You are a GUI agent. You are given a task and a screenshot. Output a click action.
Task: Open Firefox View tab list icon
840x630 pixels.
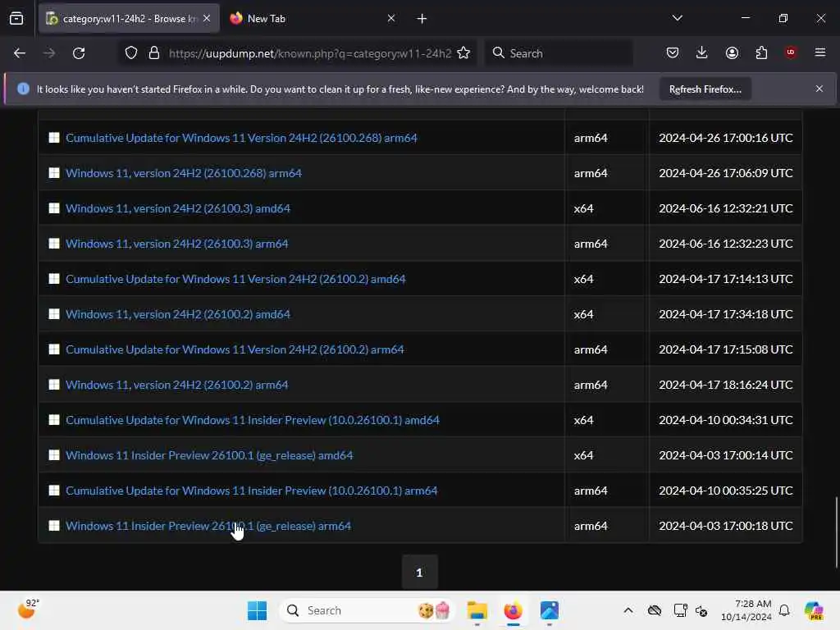pyautogui.click(x=16, y=19)
